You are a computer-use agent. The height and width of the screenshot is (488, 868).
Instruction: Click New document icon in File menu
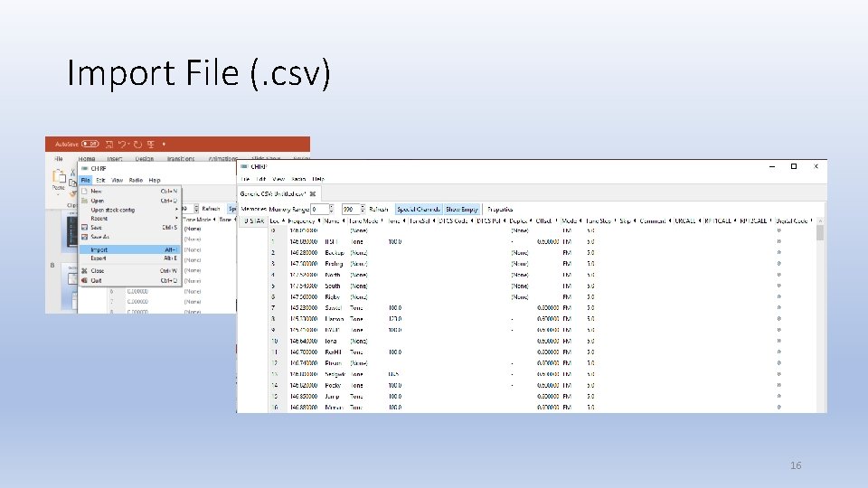84,191
